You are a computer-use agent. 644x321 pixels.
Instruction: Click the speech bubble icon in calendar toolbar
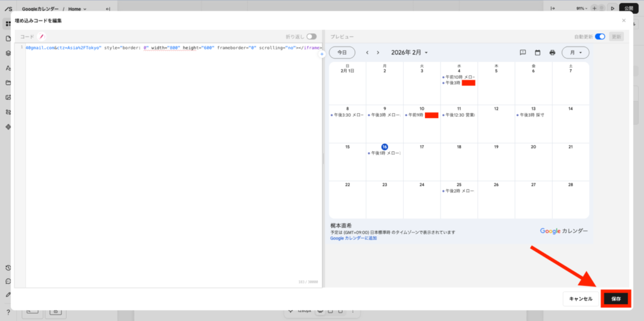tap(523, 53)
